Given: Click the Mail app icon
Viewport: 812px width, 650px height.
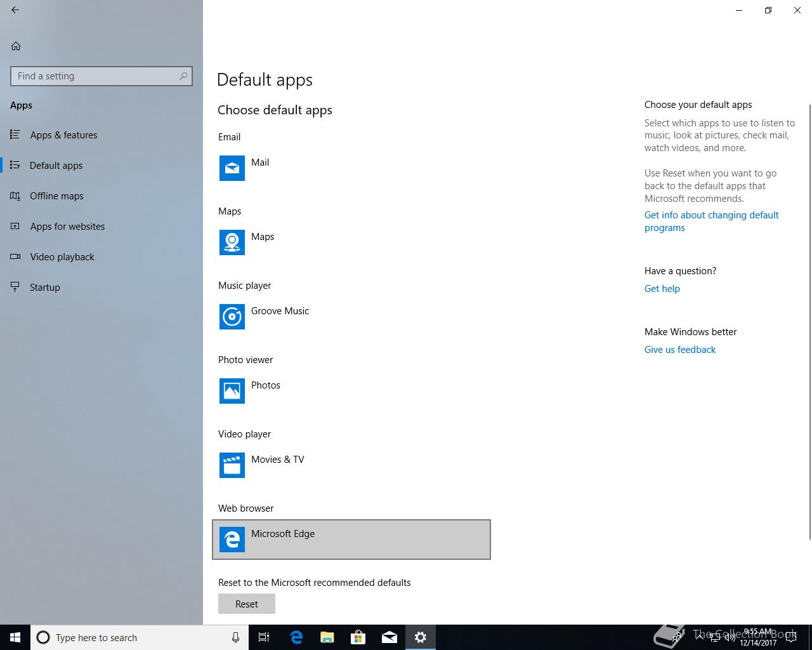Looking at the screenshot, I should coord(232,168).
